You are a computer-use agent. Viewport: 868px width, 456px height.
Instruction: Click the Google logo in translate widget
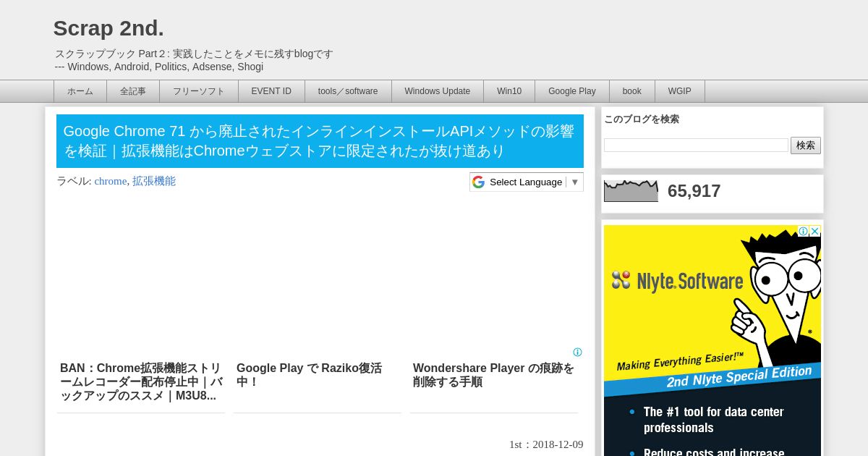tap(478, 182)
